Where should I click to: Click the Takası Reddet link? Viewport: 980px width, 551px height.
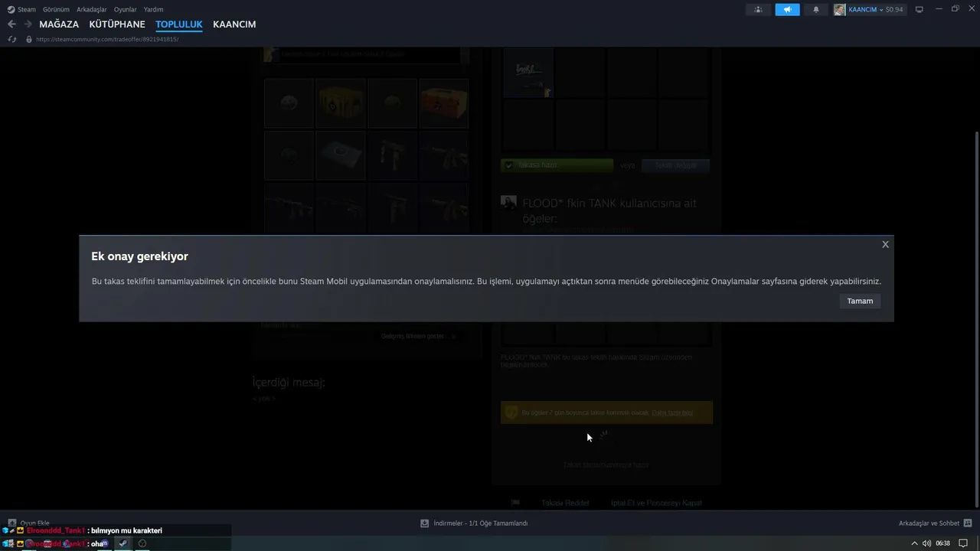[565, 503]
